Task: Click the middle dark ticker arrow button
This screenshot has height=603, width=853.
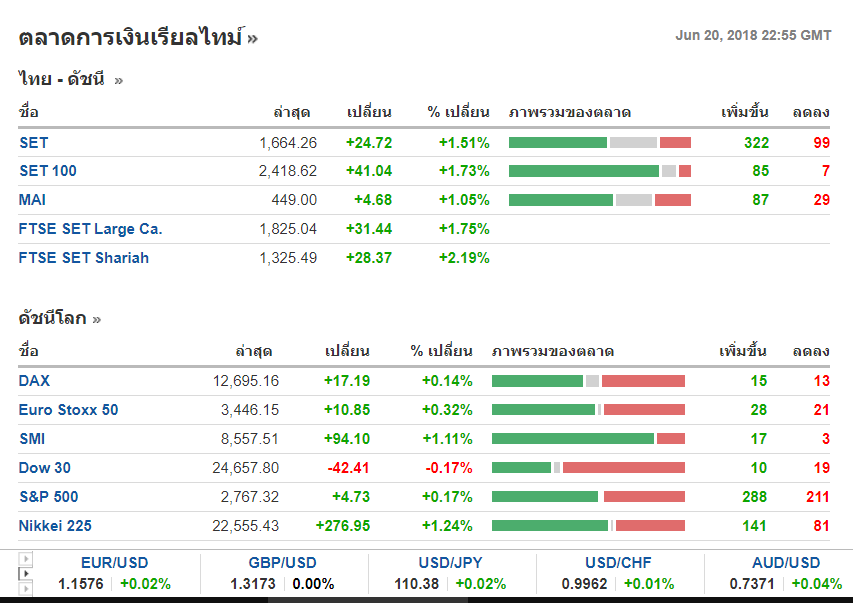Action: click(26, 575)
